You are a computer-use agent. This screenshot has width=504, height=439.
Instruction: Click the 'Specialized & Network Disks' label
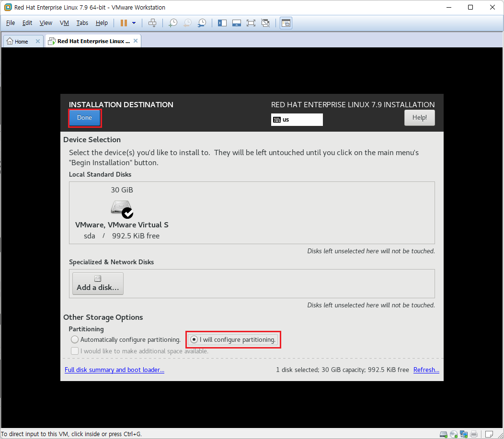[111, 262]
